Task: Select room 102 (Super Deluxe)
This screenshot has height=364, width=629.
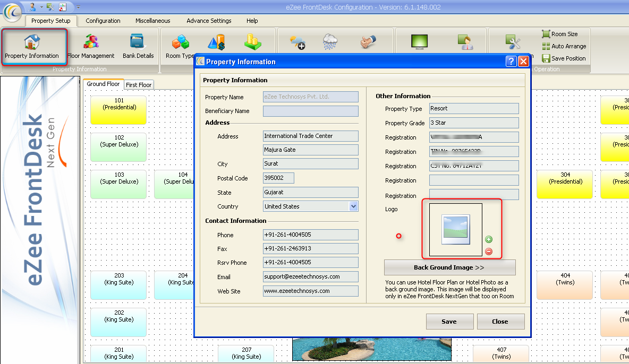Action: coord(119,147)
